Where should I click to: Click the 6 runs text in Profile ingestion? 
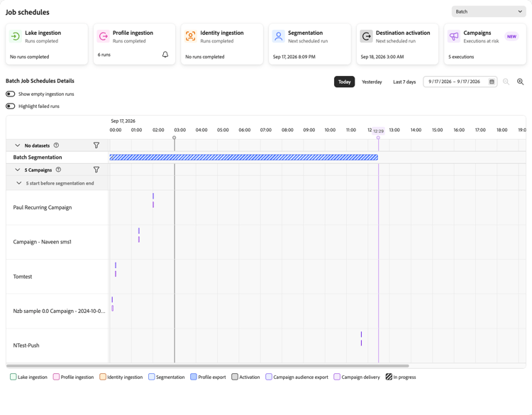click(104, 55)
